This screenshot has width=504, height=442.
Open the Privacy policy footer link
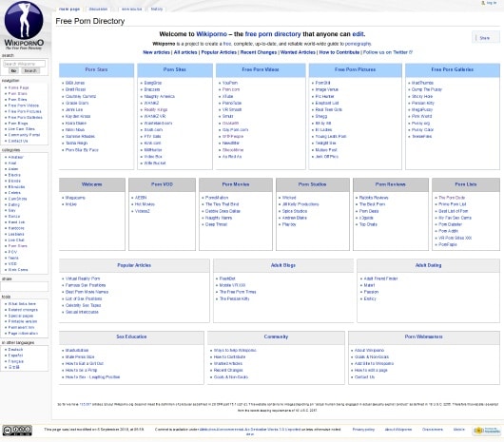point(363,430)
